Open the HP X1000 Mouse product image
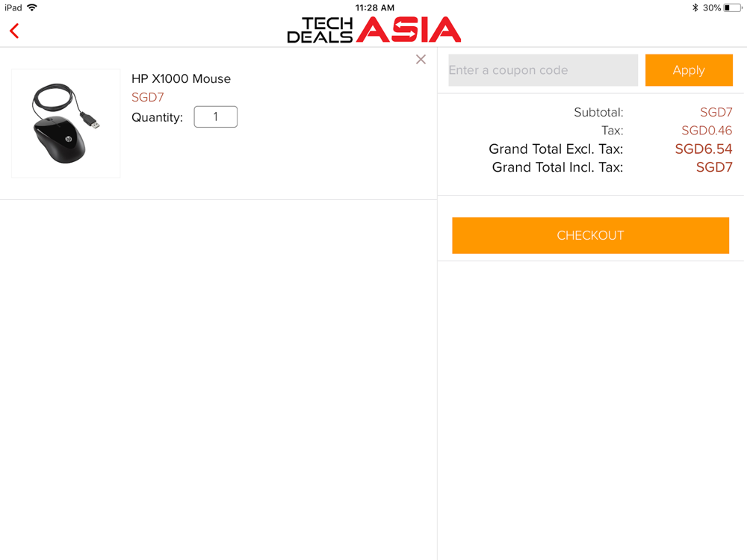Viewport: 747px width, 560px height. tap(66, 123)
